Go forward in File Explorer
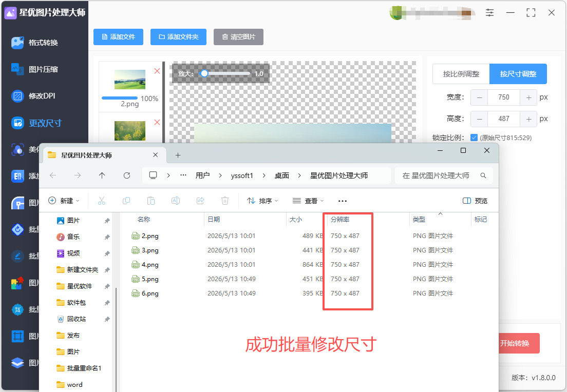 78,175
